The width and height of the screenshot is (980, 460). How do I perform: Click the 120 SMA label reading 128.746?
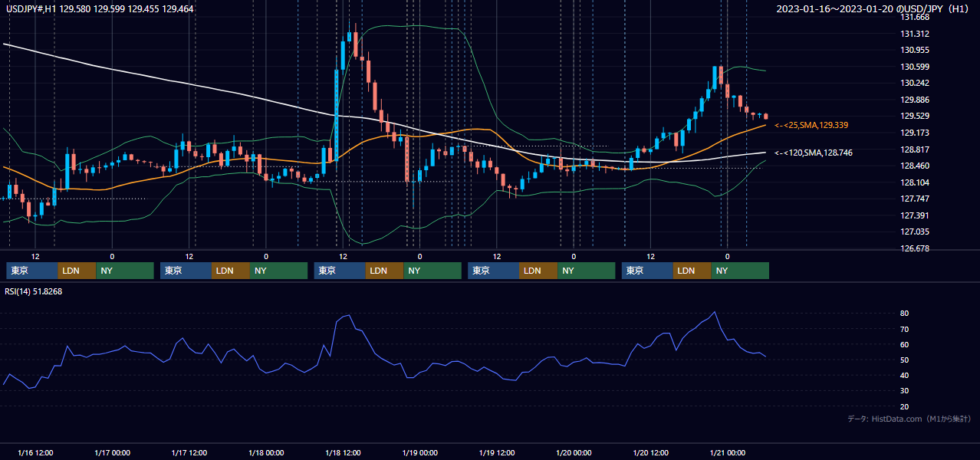[814, 153]
